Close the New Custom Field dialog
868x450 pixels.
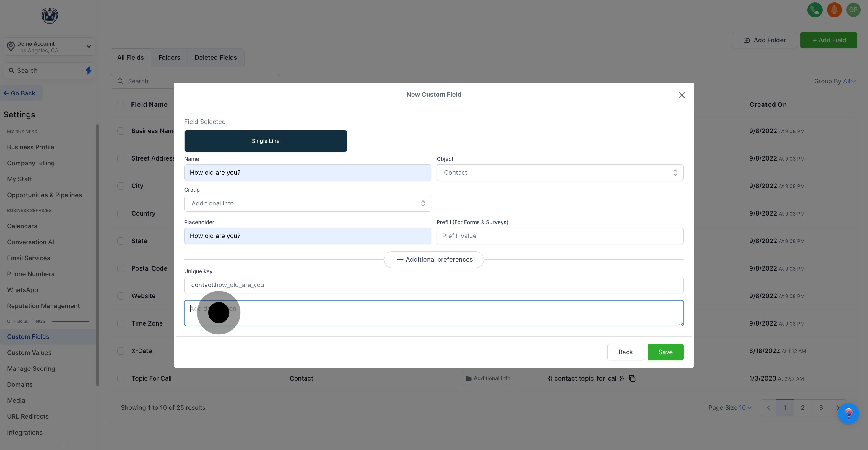[681, 95]
